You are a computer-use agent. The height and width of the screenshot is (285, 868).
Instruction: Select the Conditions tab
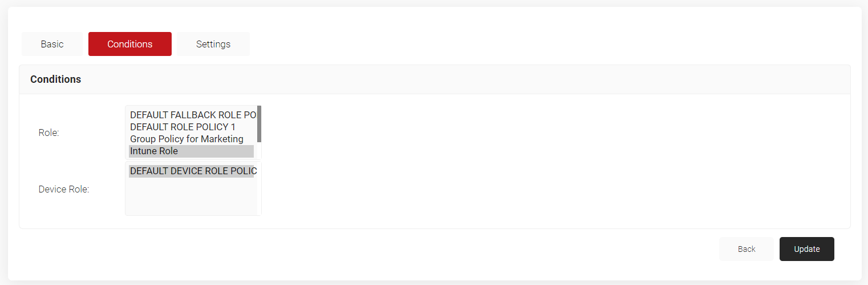point(130,44)
